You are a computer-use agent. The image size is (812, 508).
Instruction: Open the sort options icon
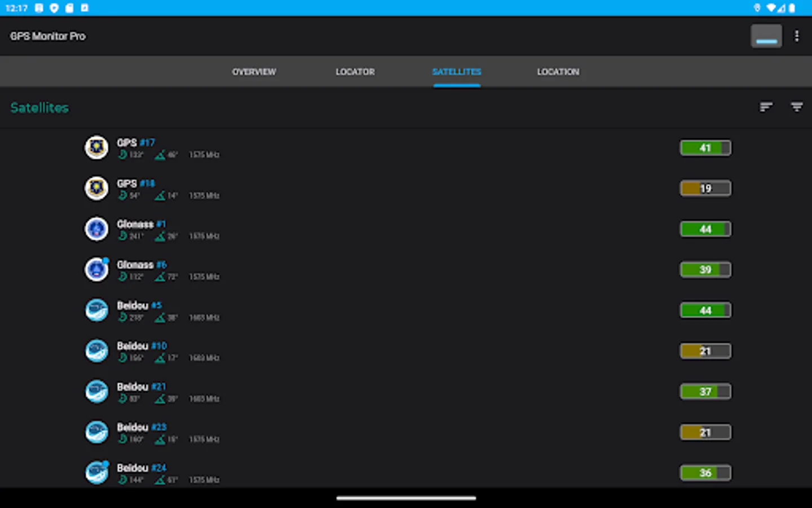pos(766,107)
